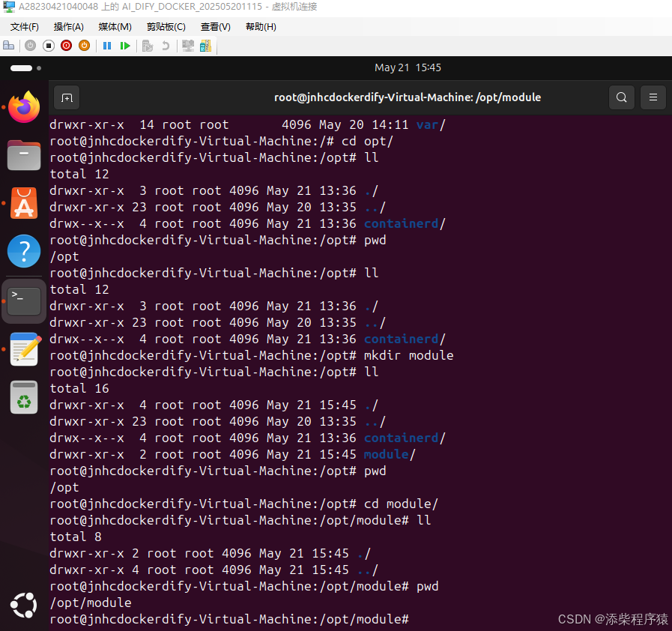The height and width of the screenshot is (631, 672).
Task: Click the grey Start VM power icon
Action: tap(30, 46)
